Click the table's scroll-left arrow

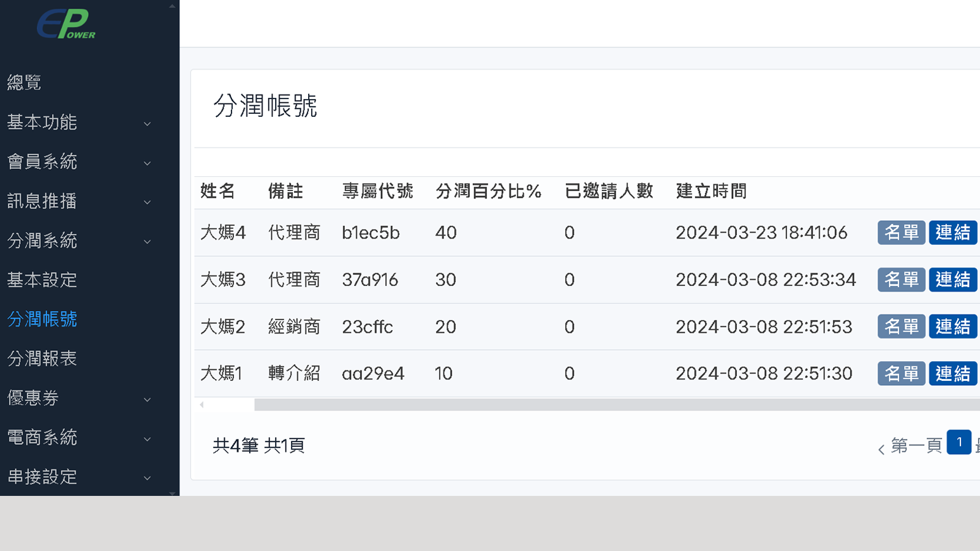(202, 405)
